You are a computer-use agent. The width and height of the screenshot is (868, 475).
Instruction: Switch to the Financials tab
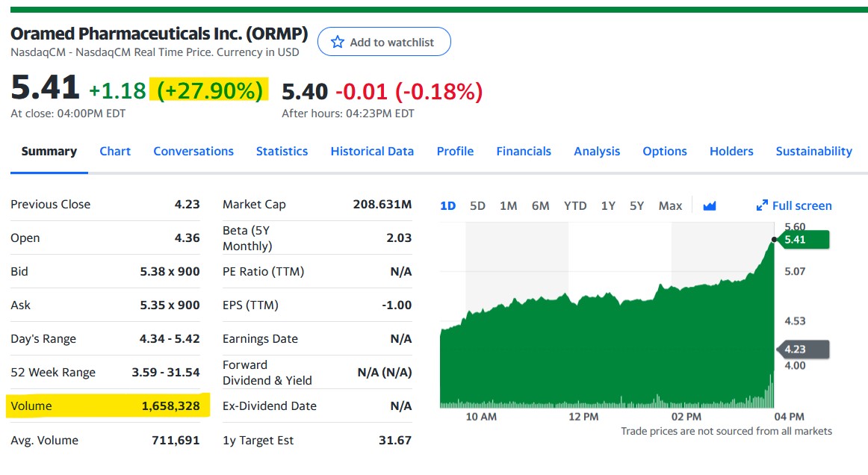tap(524, 151)
